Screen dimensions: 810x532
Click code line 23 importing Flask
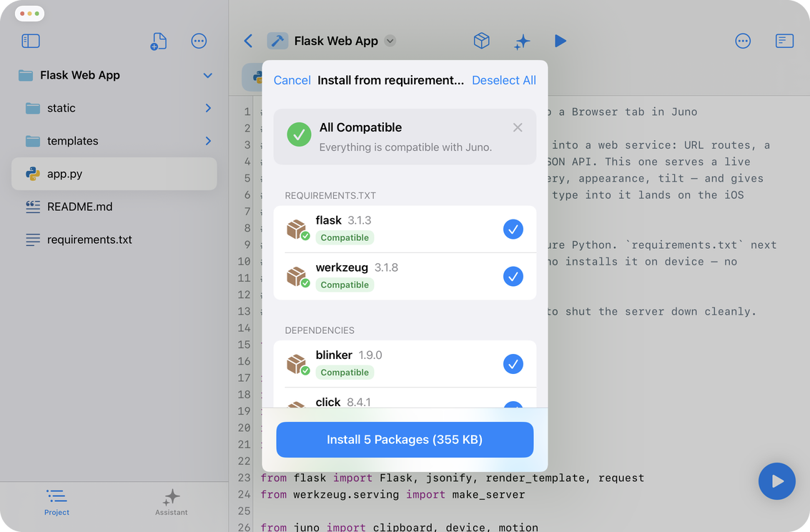tap(452, 478)
